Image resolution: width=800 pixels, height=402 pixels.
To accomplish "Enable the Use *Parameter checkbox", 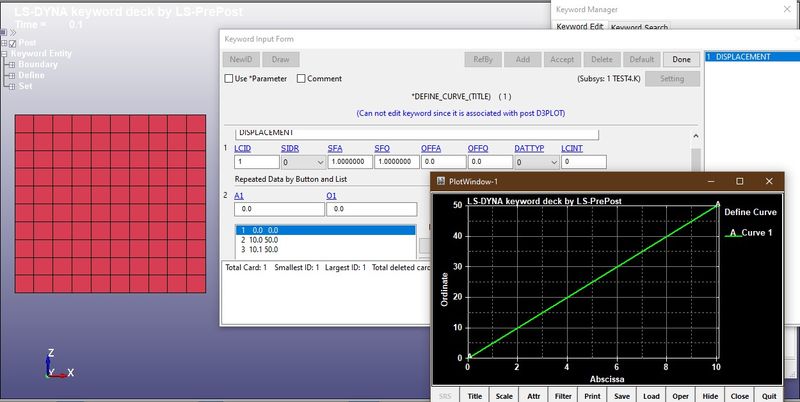I will pyautogui.click(x=229, y=79).
